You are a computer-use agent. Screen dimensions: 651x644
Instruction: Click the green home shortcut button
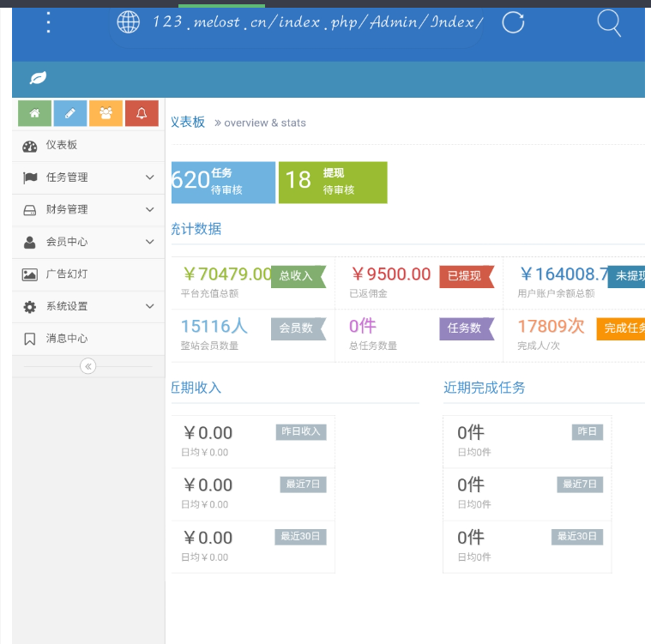coord(35,113)
